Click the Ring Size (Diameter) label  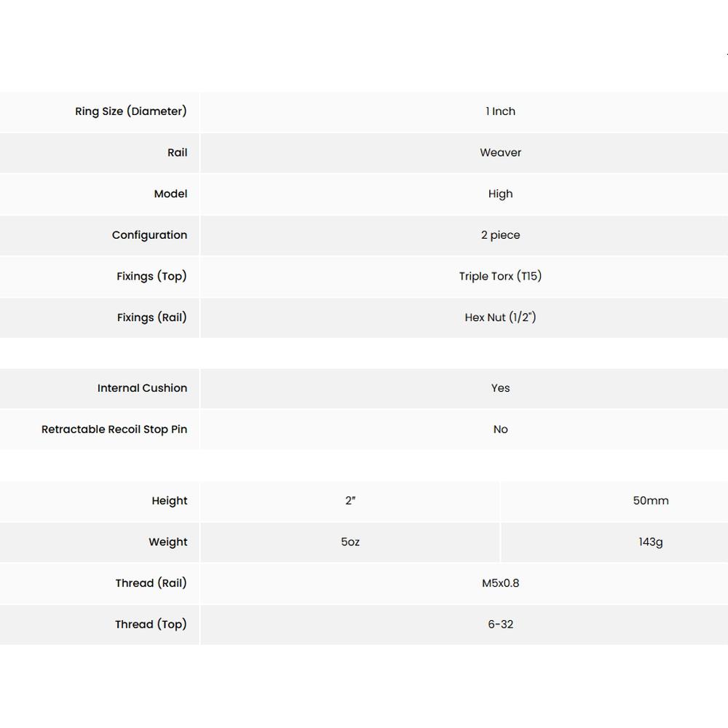pos(131,111)
